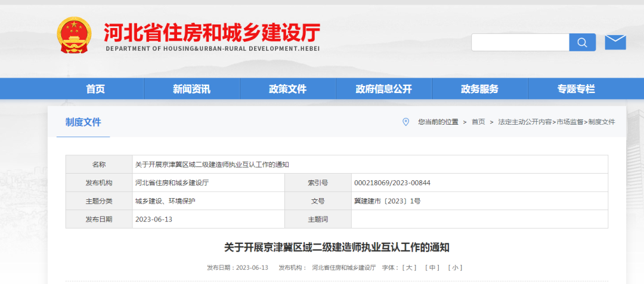Set font size to 中
The image size is (644, 284).
tap(432, 267)
